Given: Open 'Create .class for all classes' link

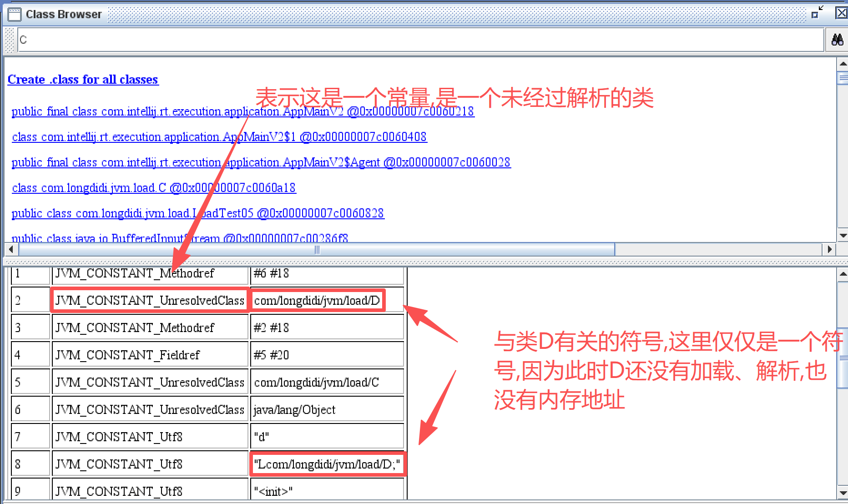Looking at the screenshot, I should pos(83,80).
